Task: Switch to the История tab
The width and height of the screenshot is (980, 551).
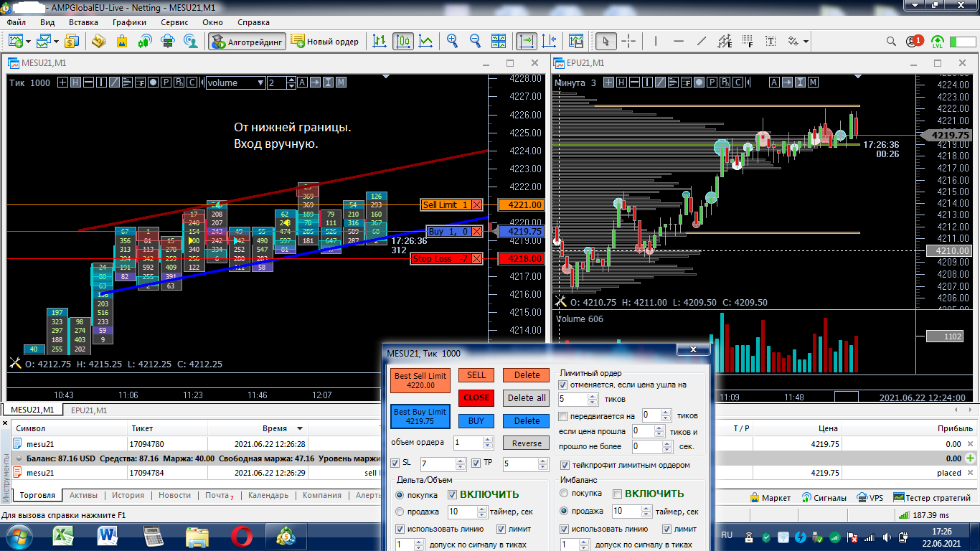Action: [128, 495]
